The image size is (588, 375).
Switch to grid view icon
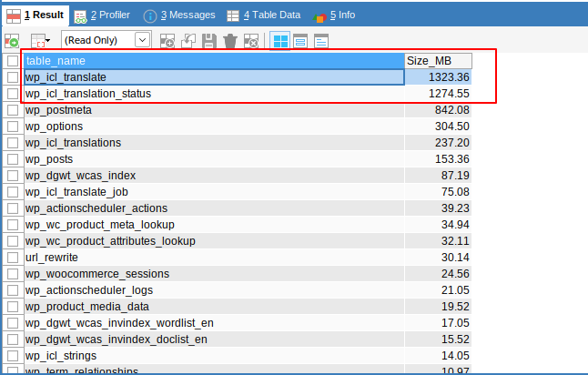click(x=280, y=40)
